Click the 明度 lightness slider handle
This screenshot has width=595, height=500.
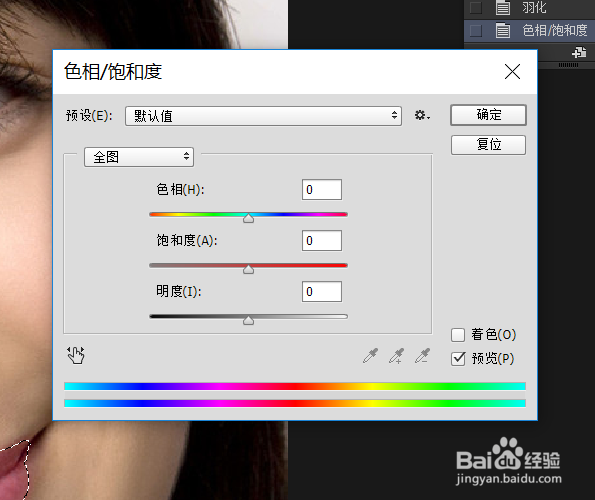tap(249, 321)
